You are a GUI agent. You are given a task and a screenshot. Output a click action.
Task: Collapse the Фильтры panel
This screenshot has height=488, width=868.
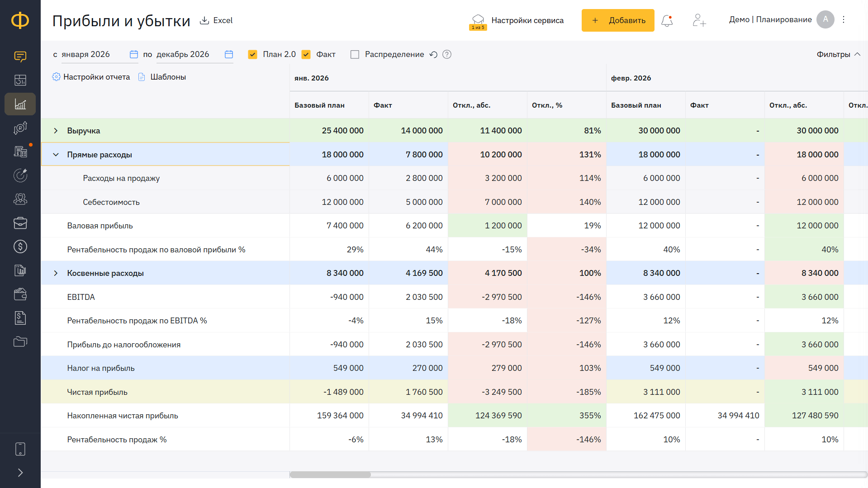pyautogui.click(x=838, y=54)
